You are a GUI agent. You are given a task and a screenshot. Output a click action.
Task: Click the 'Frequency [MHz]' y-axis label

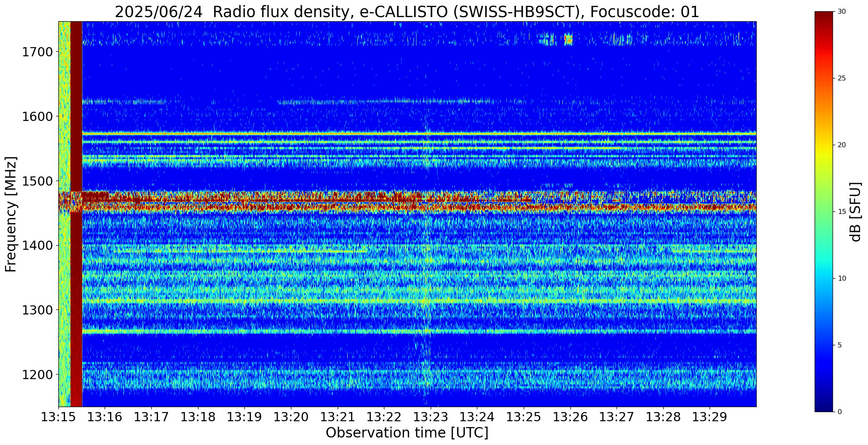coord(11,214)
